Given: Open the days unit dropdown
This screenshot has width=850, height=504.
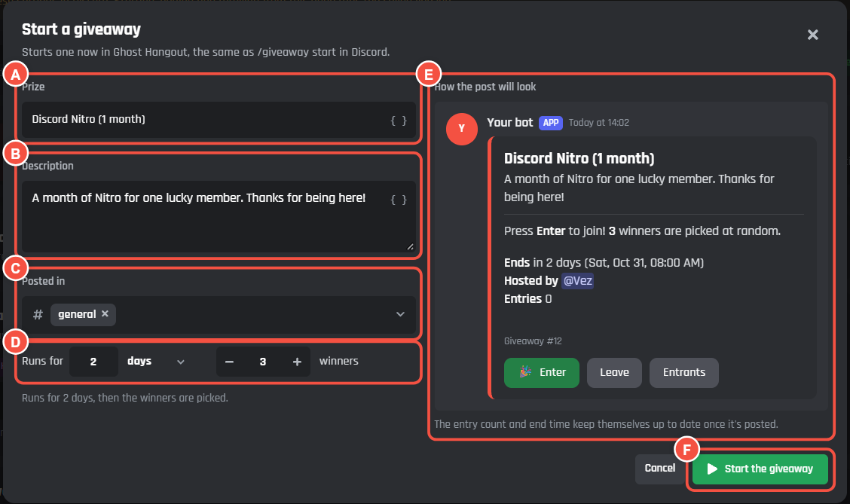Looking at the screenshot, I should click(156, 362).
